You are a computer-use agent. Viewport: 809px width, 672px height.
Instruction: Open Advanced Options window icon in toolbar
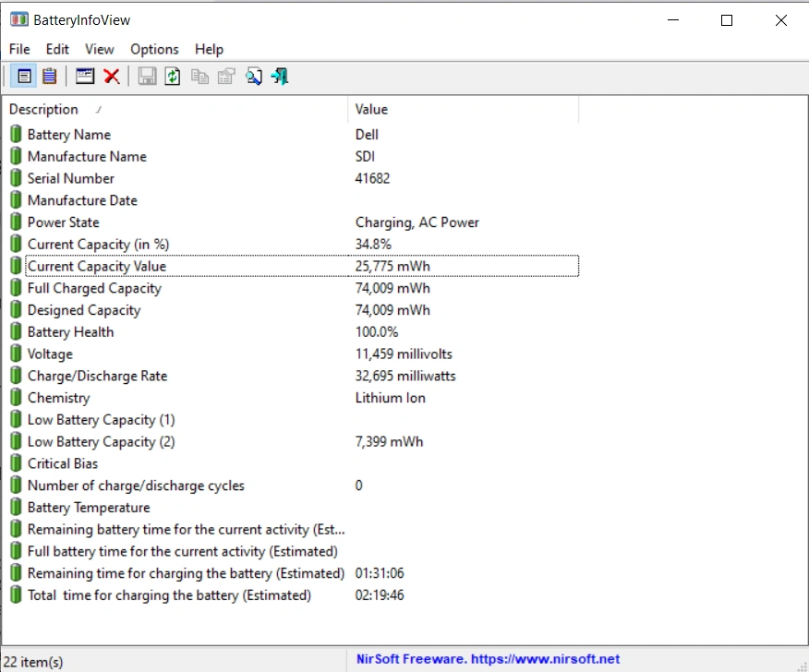tap(85, 77)
